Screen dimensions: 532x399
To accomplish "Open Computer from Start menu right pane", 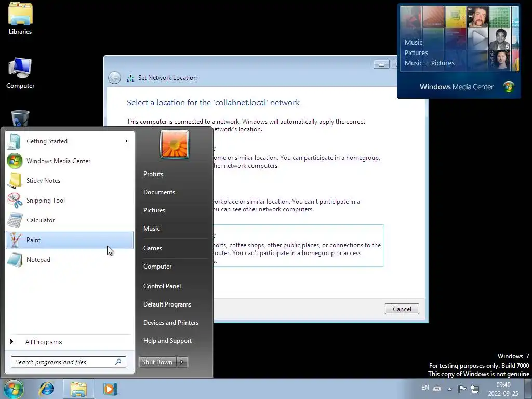I will 157,267.
